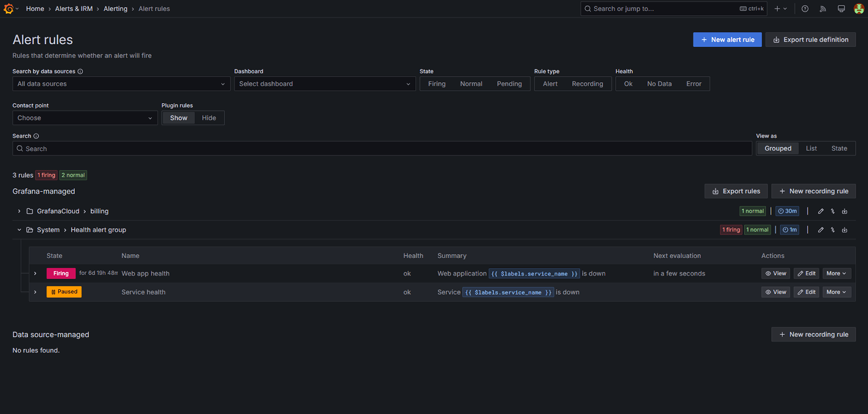
Task: Click the export icon for Health alert group
Action: coord(845,230)
